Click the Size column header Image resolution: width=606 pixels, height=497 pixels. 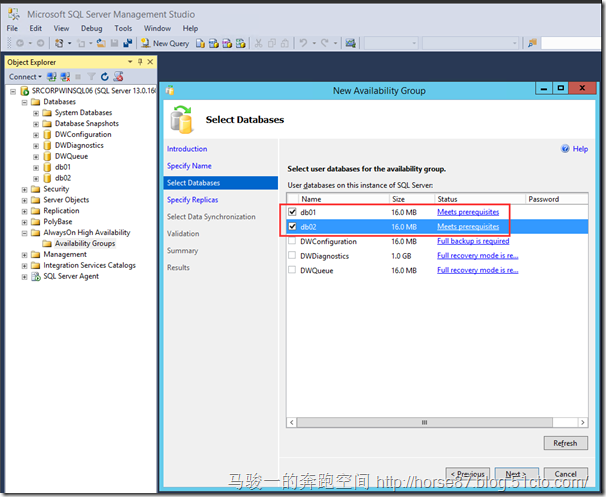tap(412, 199)
